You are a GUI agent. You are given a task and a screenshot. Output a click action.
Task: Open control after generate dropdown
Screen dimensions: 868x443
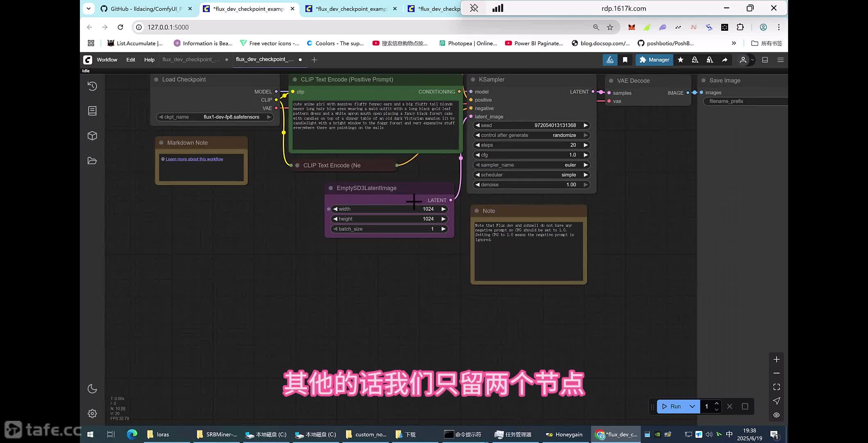tap(532, 135)
